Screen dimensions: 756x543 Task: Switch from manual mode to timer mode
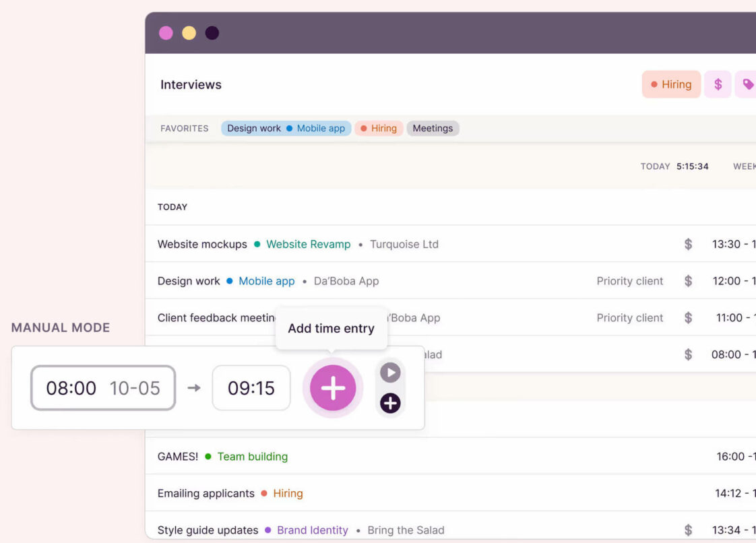(x=389, y=372)
